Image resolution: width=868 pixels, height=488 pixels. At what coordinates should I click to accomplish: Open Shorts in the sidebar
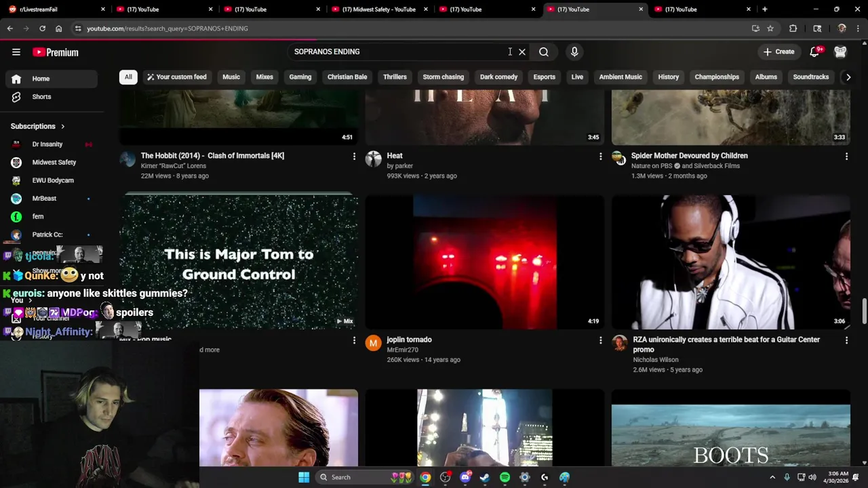[x=52, y=97]
